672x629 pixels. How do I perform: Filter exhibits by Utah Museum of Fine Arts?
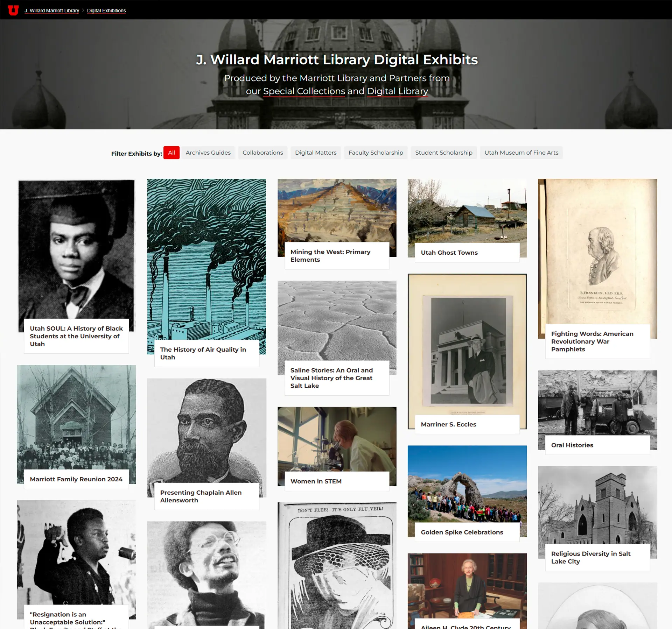521,153
